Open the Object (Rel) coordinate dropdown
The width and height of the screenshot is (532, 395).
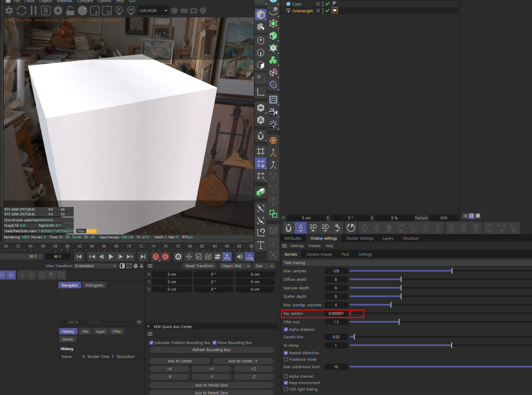pyautogui.click(x=235, y=266)
